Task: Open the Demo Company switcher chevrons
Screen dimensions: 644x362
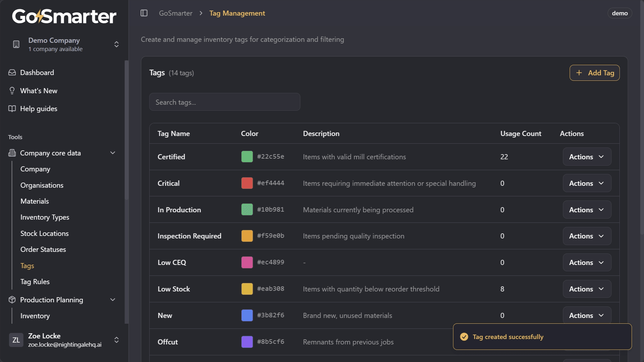Action: pyautogui.click(x=117, y=44)
